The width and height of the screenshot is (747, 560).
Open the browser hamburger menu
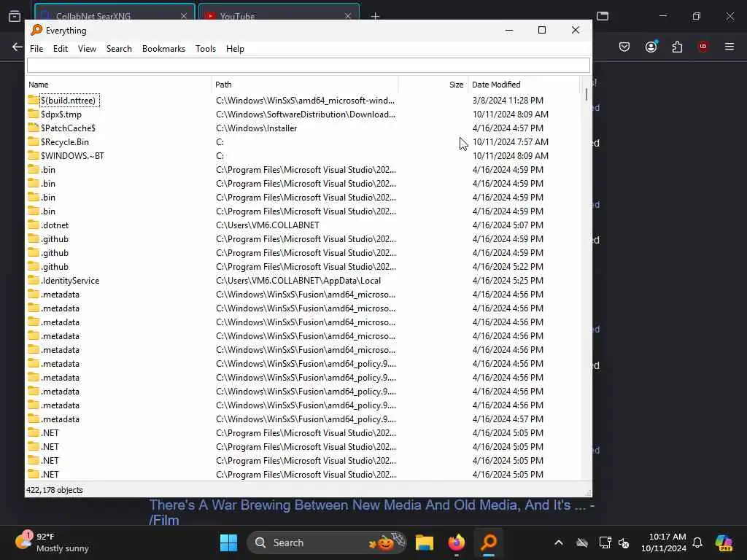click(x=729, y=47)
